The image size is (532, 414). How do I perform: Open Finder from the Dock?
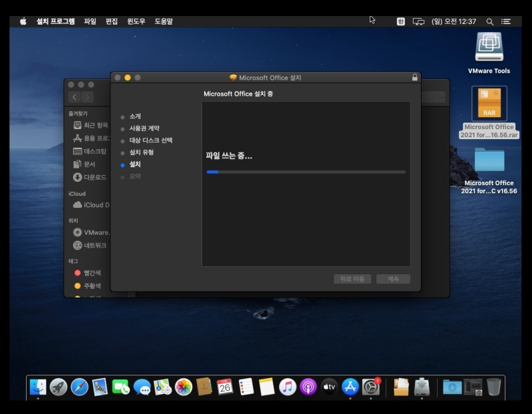[x=38, y=387]
